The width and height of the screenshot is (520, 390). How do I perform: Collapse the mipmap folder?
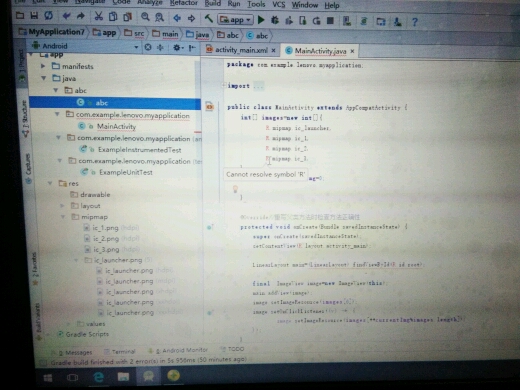pyautogui.click(x=63, y=217)
